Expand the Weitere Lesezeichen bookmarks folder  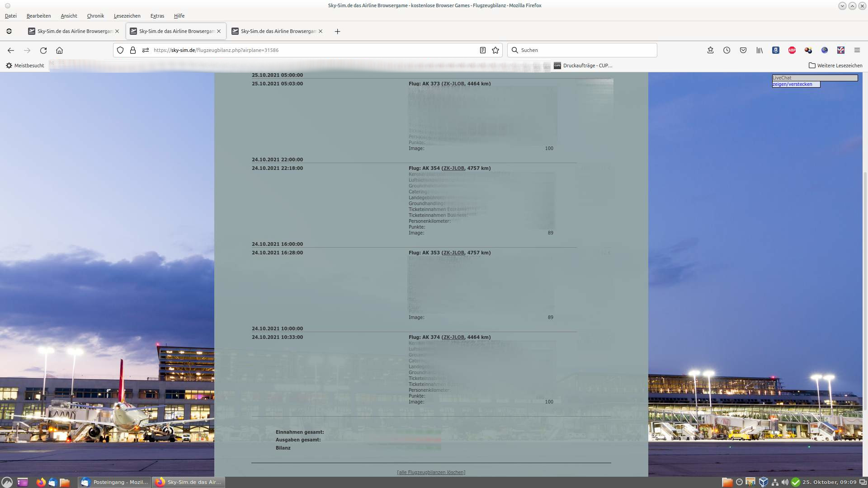coord(835,66)
